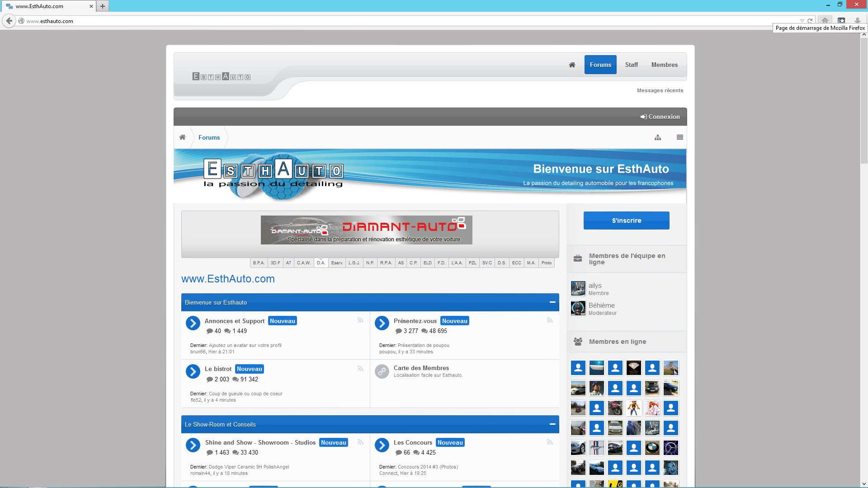
Task: Open the Membres navigation tab
Action: (x=665, y=65)
